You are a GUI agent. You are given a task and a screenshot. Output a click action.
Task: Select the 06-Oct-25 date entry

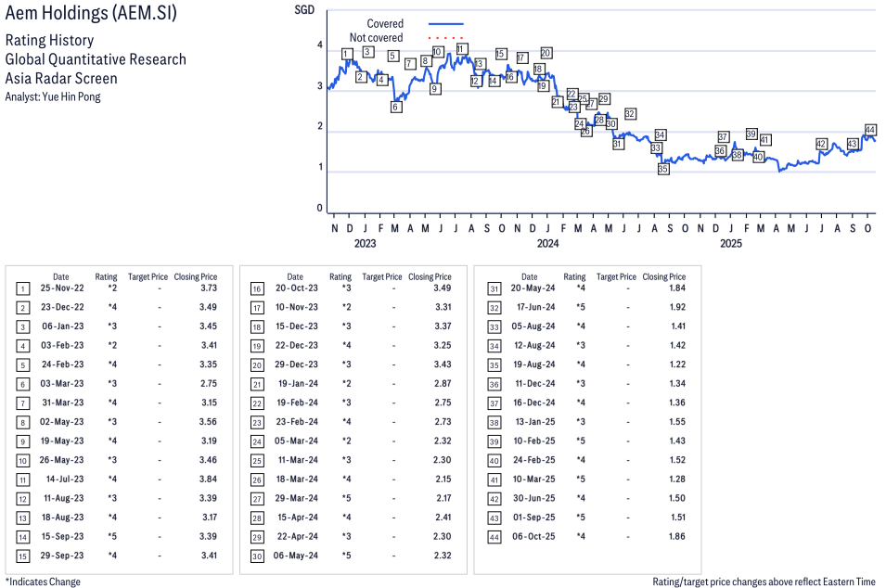(x=529, y=537)
